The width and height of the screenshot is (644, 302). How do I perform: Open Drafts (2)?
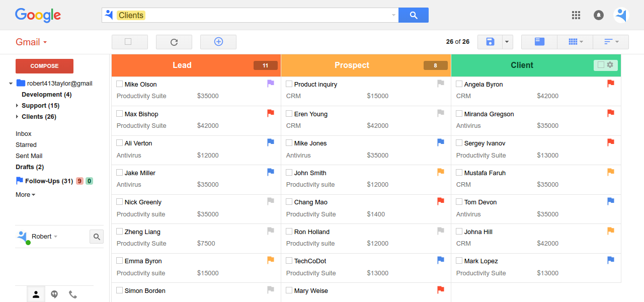click(x=30, y=167)
